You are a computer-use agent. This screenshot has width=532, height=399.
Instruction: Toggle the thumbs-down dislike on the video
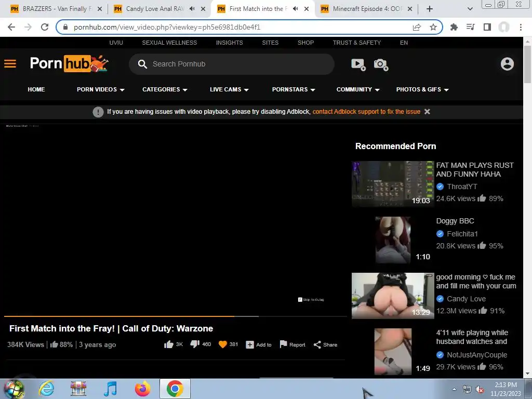(x=195, y=344)
